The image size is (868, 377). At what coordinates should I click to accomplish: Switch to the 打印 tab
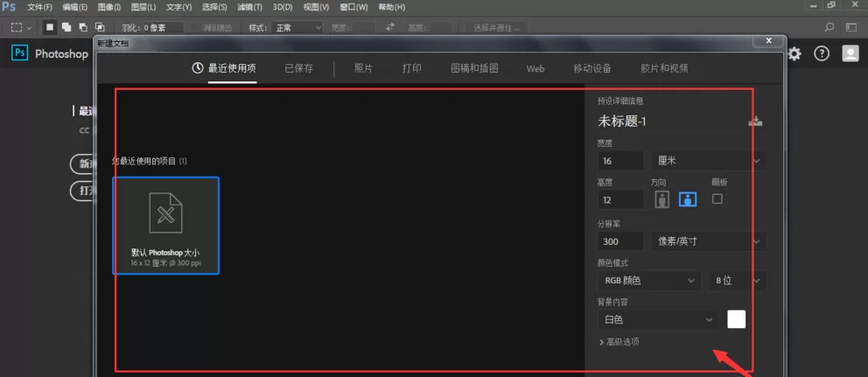412,68
